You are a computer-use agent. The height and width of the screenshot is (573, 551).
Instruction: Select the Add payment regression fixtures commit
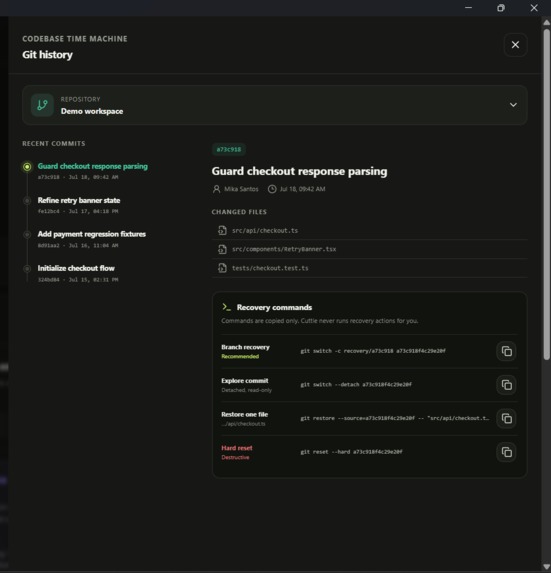click(x=92, y=239)
